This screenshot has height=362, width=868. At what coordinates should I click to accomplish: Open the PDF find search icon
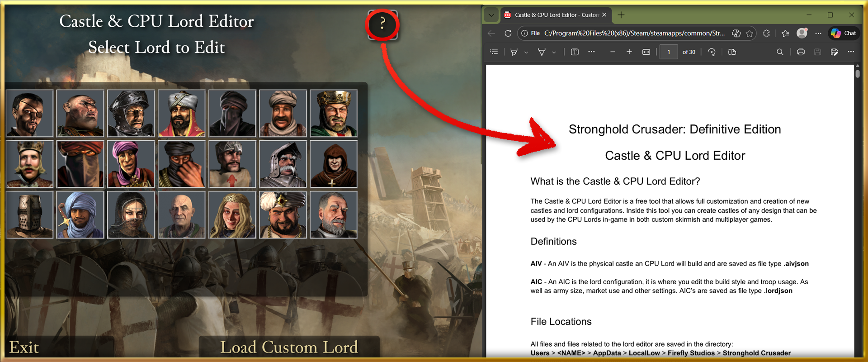780,52
